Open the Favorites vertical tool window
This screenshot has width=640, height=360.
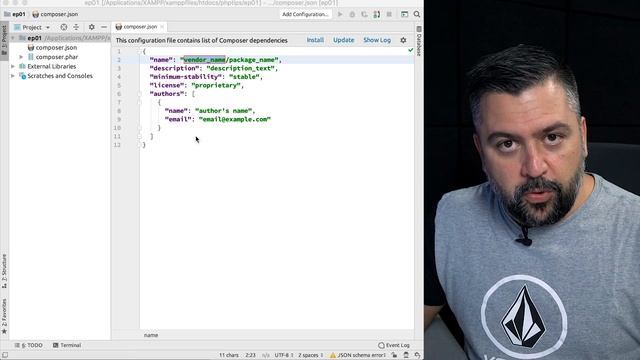(4, 316)
